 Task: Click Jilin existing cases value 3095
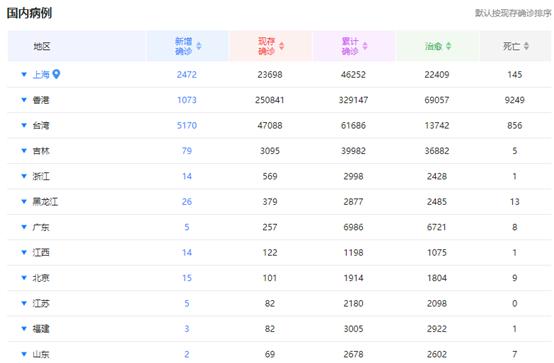[x=270, y=151]
